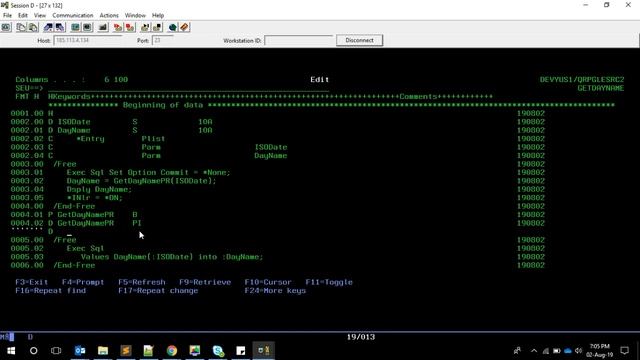Screen dimensions: 640x360
Task: Open the Windows Start menu
Action: click(x=11, y=351)
